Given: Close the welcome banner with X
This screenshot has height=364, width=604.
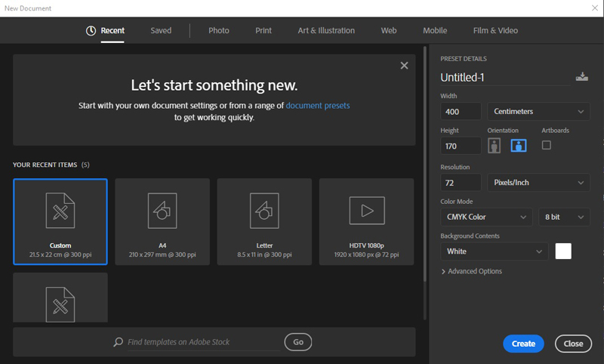Looking at the screenshot, I should click(404, 66).
